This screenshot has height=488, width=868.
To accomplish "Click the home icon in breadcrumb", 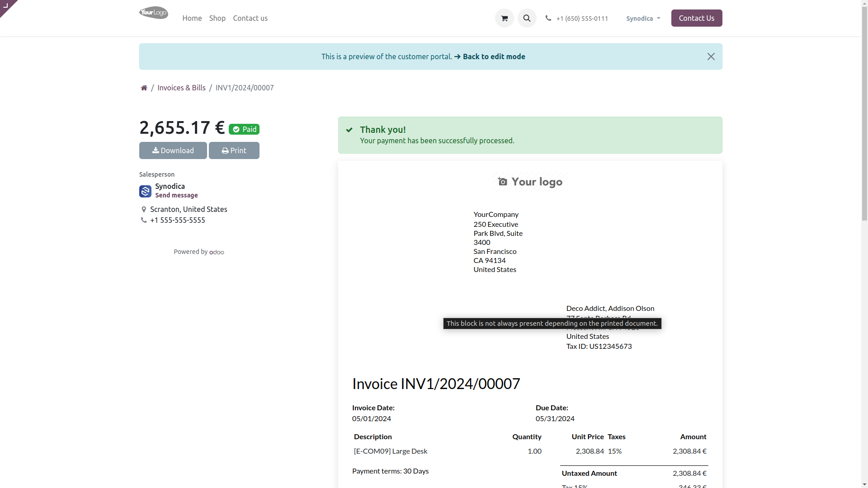I will click(144, 88).
